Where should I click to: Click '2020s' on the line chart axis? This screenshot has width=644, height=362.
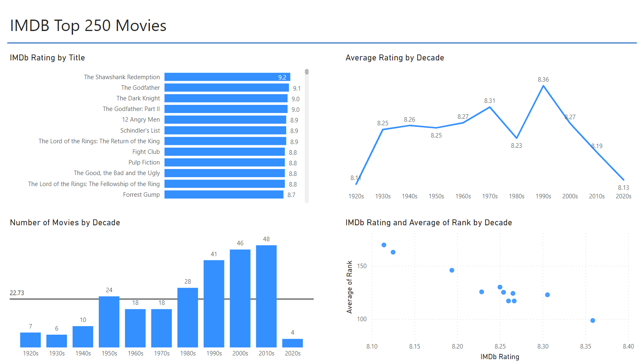624,196
